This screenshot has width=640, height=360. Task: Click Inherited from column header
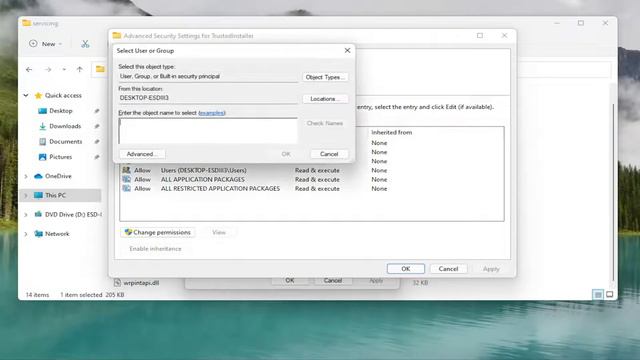pyautogui.click(x=391, y=132)
